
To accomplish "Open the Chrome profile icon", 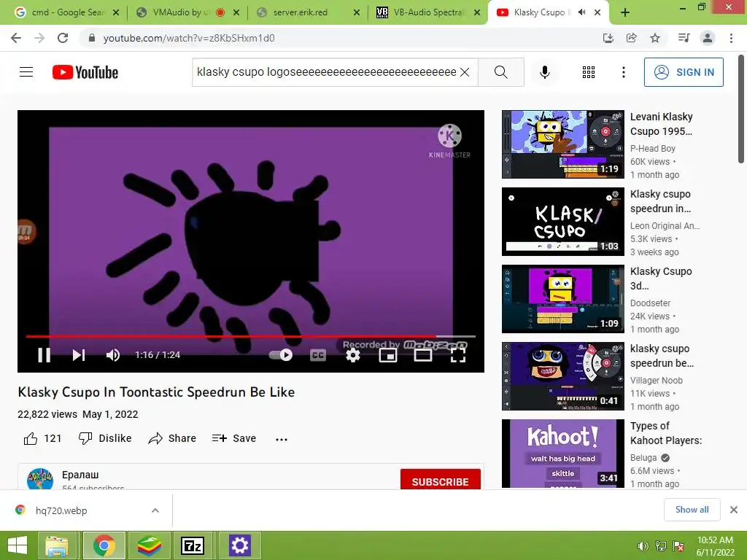I will 708,38.
